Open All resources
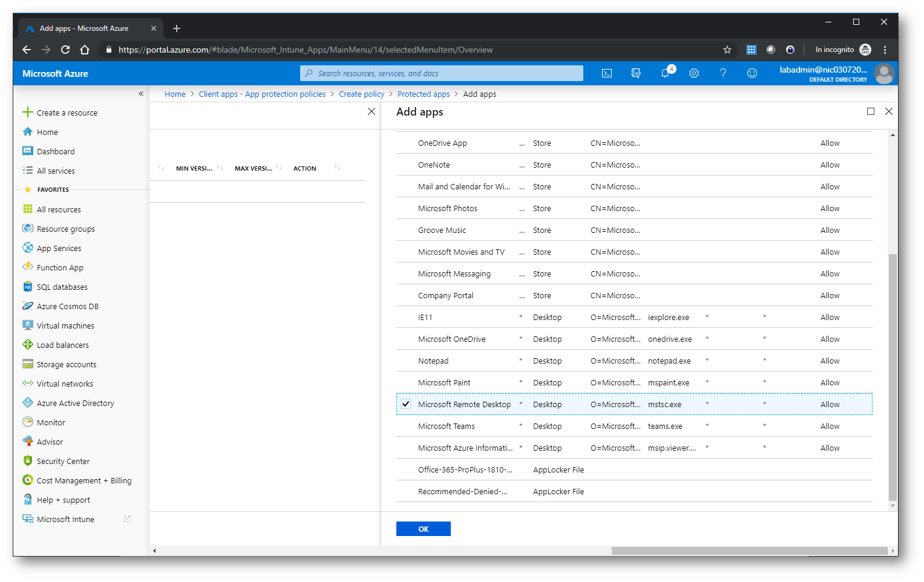The width and height of the screenshot is (924, 582). (x=59, y=209)
